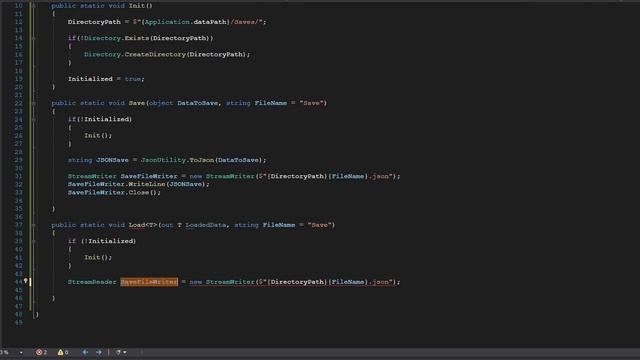Click line number 31 in the gutter
The height and width of the screenshot is (360, 640).
pyautogui.click(x=18, y=176)
